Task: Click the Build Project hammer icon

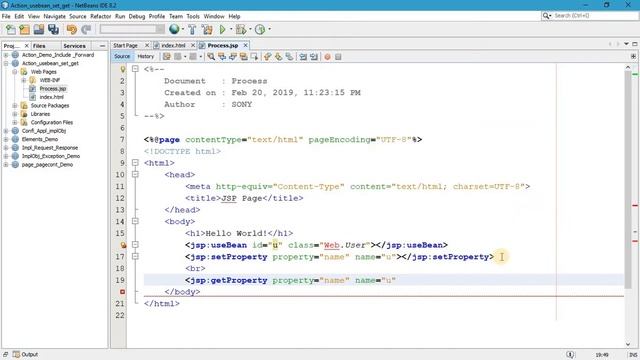Action: (192, 29)
